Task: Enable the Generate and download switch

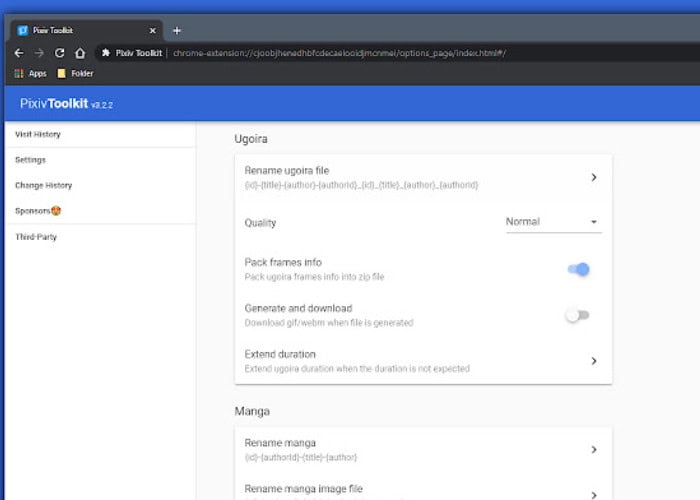Action: point(577,315)
